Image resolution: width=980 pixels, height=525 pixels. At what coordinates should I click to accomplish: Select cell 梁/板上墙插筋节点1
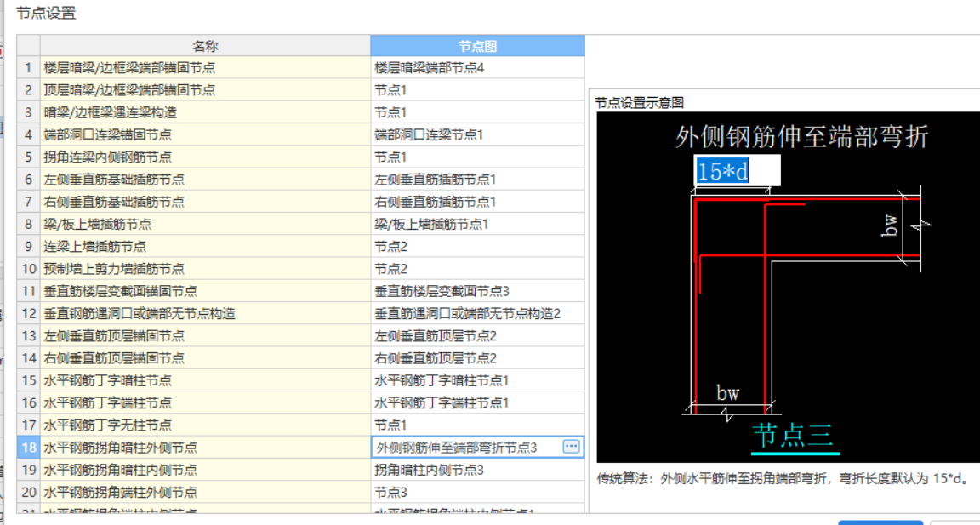tap(477, 224)
